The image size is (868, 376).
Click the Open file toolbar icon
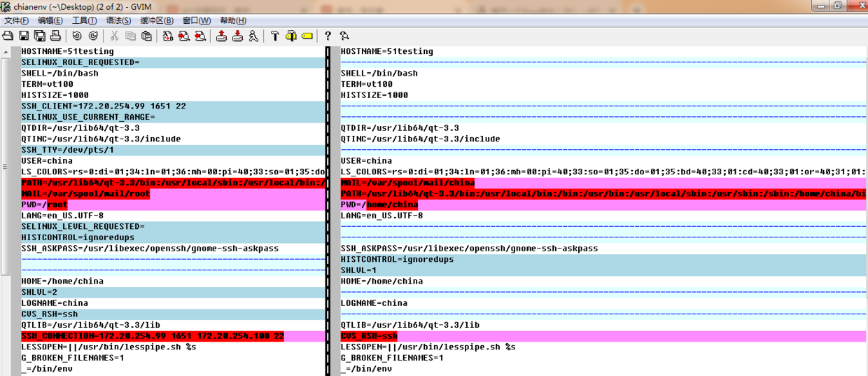click(x=8, y=36)
